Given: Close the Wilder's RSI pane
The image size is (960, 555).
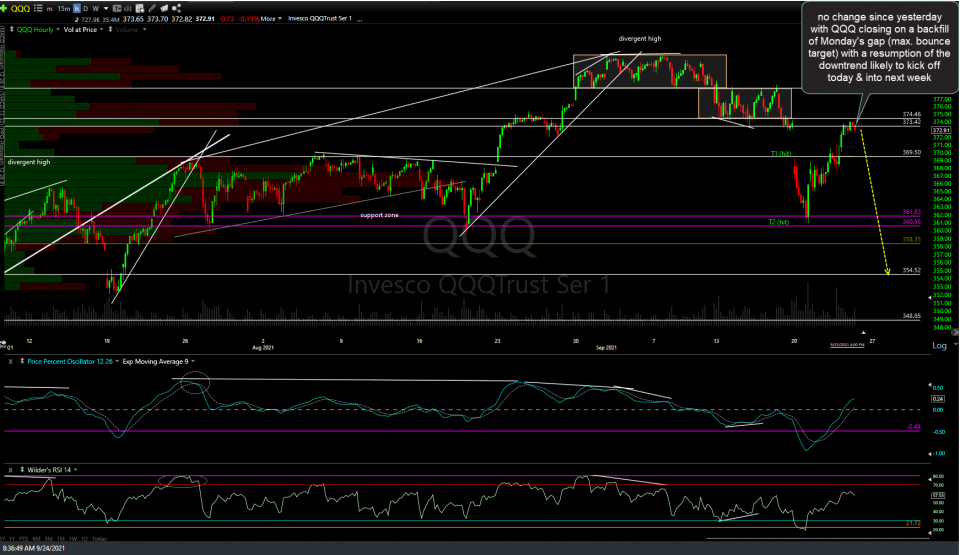Looking at the screenshot, I should click(10, 470).
